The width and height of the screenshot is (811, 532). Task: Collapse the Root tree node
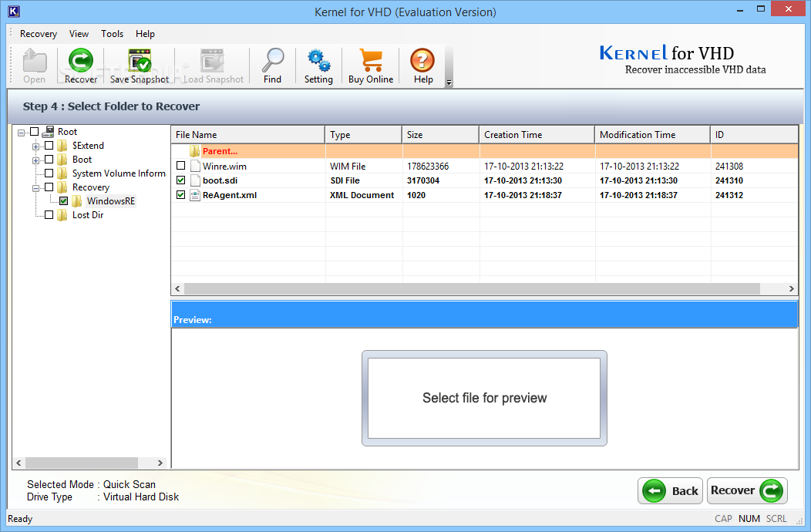[22, 133]
